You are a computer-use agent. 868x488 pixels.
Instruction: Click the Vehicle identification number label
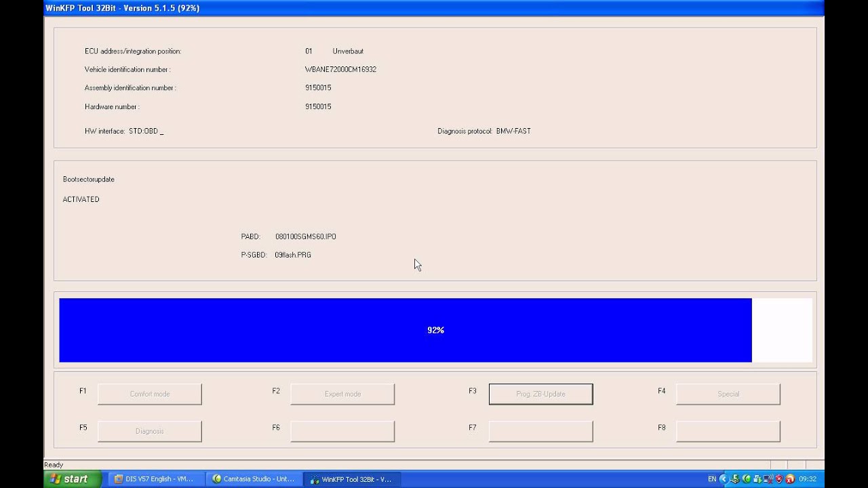tap(127, 69)
